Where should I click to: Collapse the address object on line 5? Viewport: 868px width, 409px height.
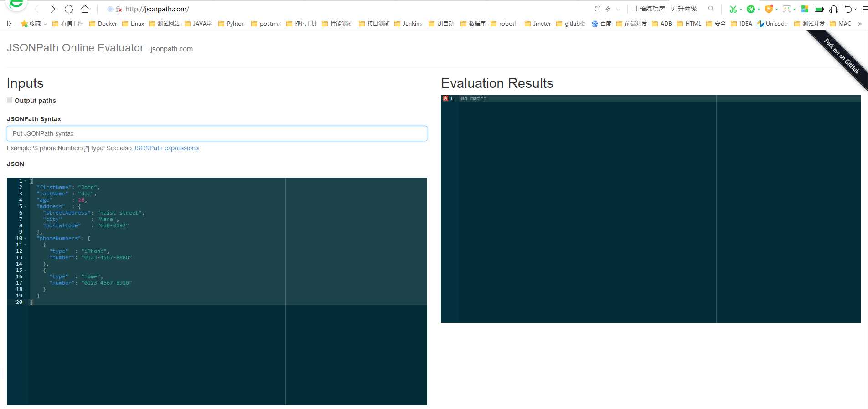click(26, 206)
